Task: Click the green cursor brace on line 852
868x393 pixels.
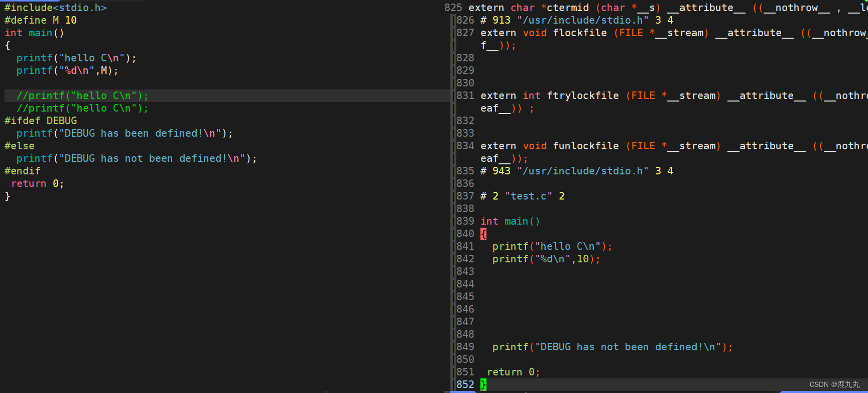Action: (x=483, y=384)
